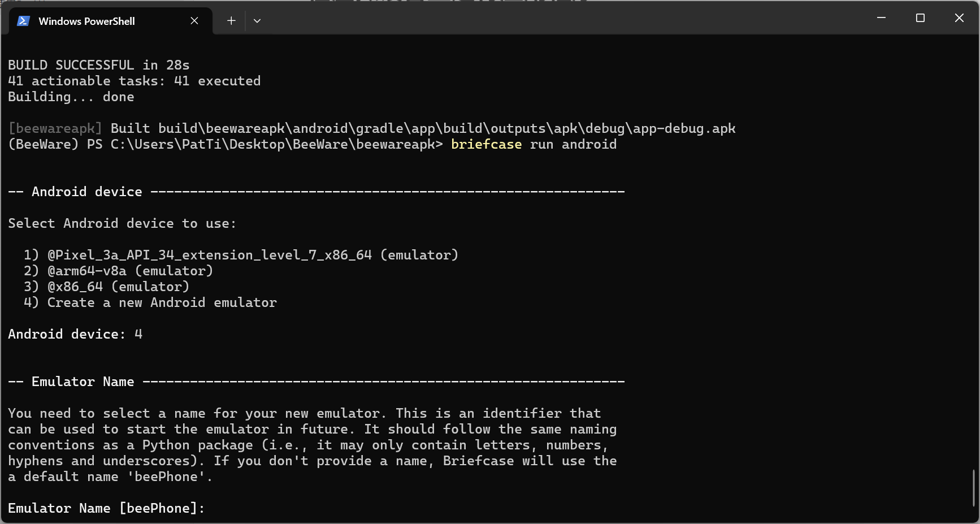This screenshot has width=980, height=524.
Task: Click the Emulator Name [beePhone] prompt line
Action: tap(106, 508)
